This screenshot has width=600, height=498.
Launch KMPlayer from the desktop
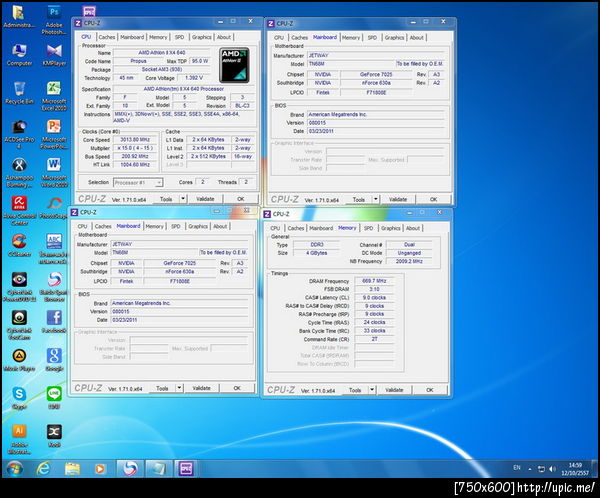click(x=53, y=48)
